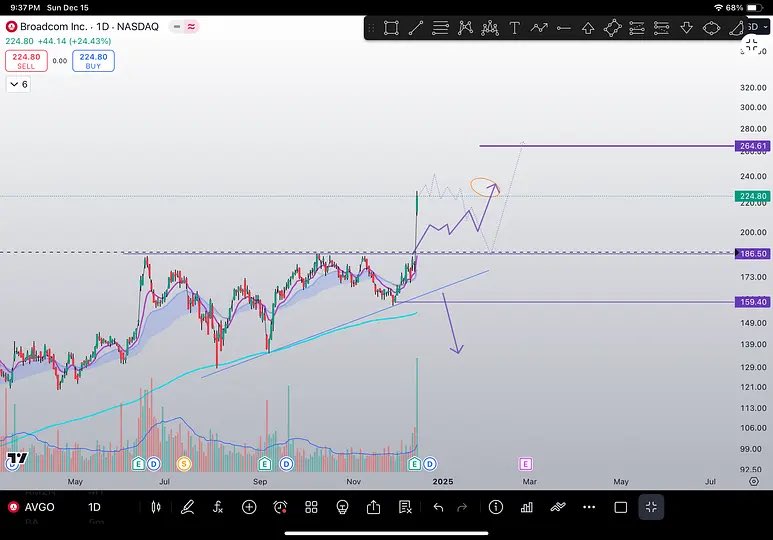
Task: Tap the square single-layout icon
Action: (x=621, y=507)
